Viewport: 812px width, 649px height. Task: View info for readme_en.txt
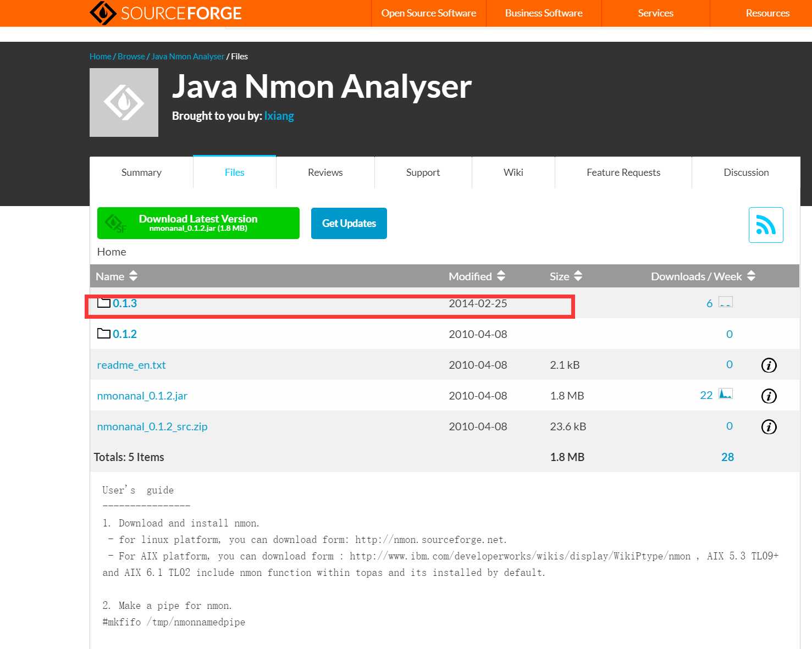[x=769, y=365]
